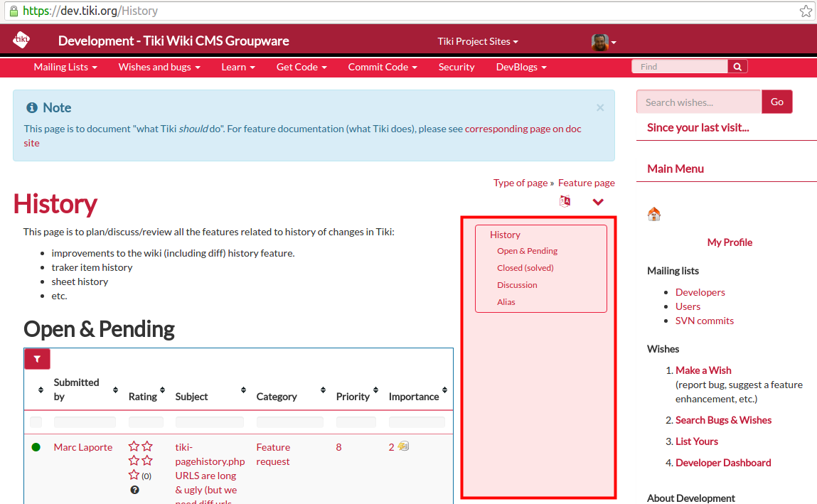Click the priority value 8
Screen dimensions: 817x504
(x=338, y=447)
